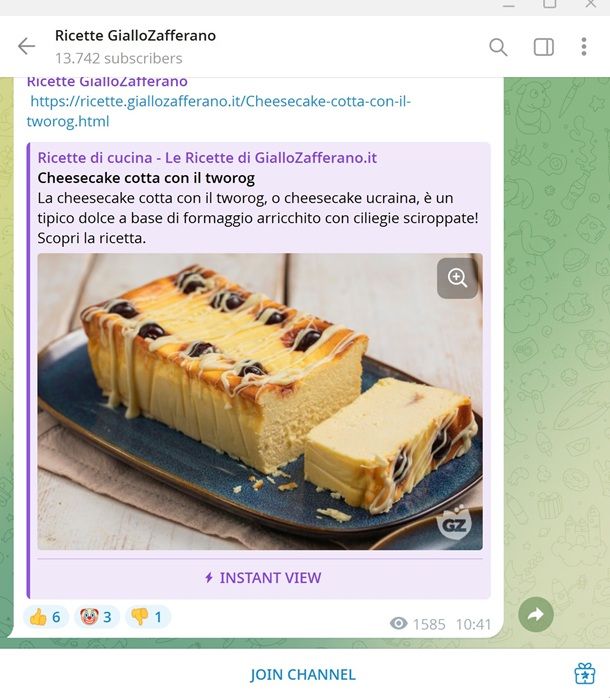This screenshot has height=698, width=610.
Task: Click JOIN CHANNEL at the bottom
Action: (303, 674)
